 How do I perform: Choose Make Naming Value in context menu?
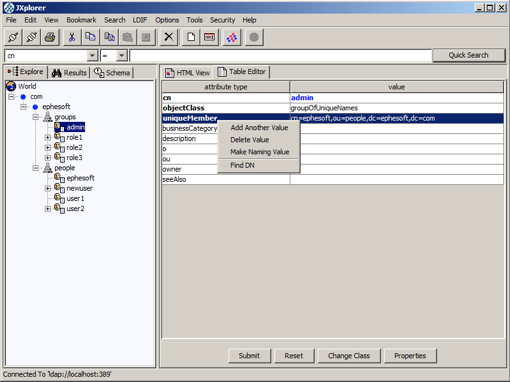[x=260, y=152]
